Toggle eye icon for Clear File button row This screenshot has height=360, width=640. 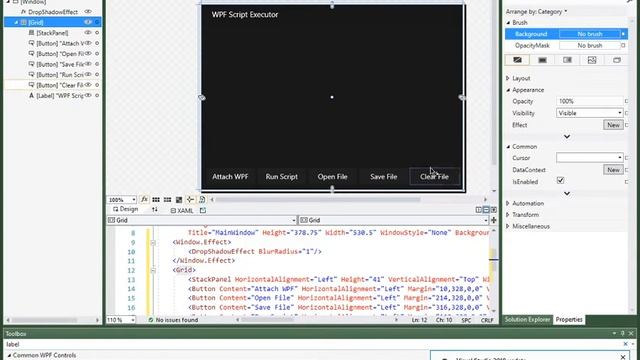[x=88, y=85]
